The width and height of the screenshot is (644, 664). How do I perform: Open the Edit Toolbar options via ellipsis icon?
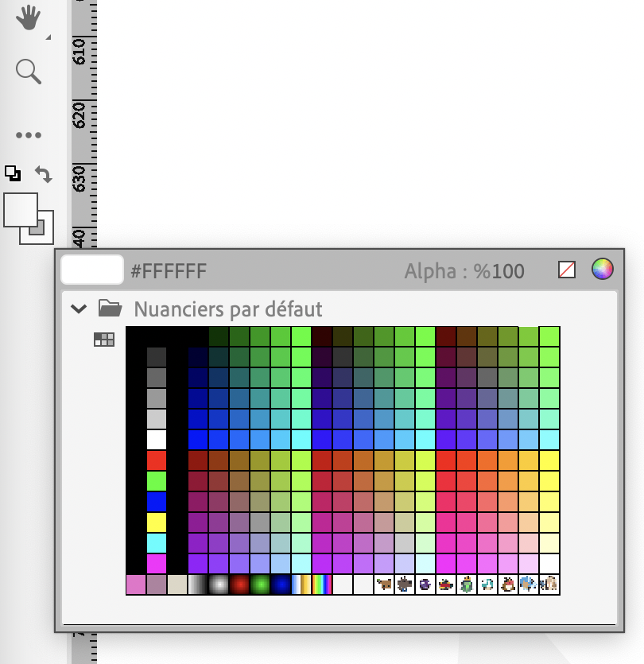tap(29, 134)
